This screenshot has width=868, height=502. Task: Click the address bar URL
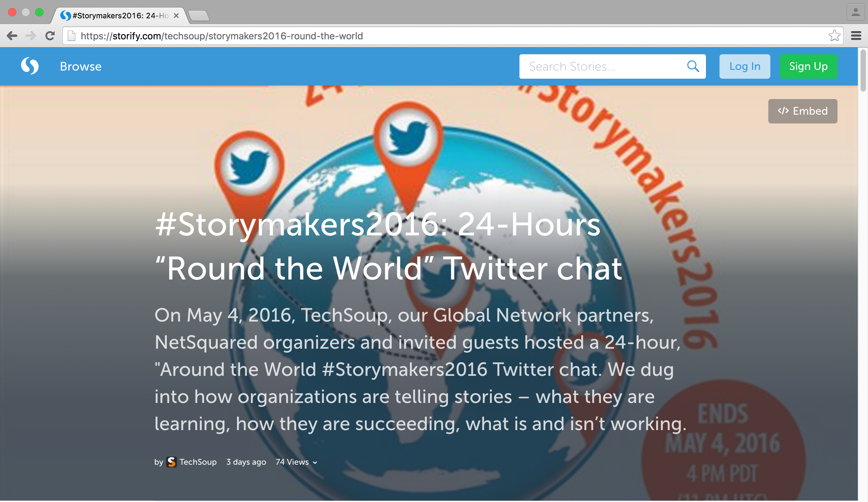coord(222,36)
